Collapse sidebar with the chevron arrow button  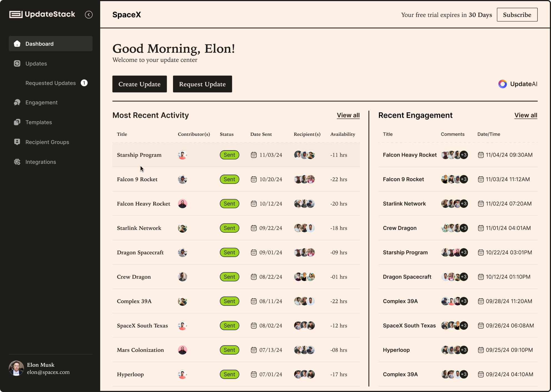pyautogui.click(x=89, y=14)
